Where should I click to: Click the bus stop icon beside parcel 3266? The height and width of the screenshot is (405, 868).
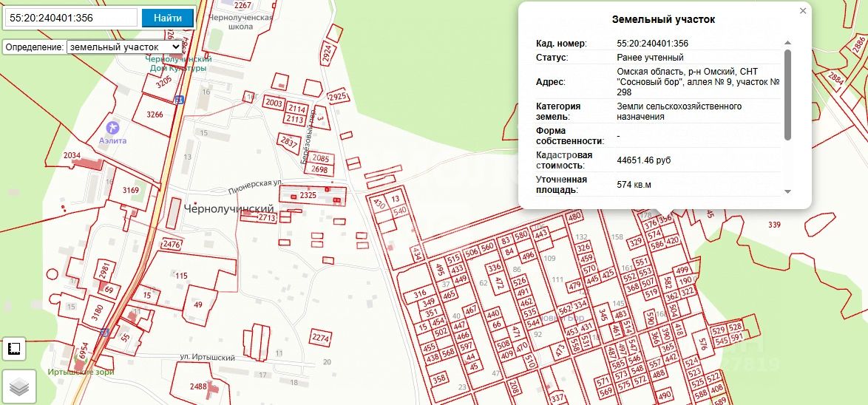pyautogui.click(x=179, y=100)
